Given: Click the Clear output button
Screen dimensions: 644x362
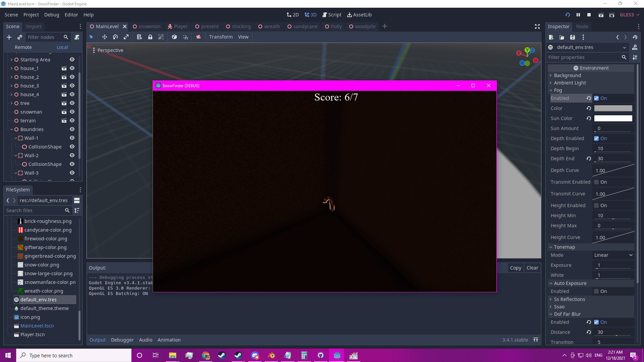Looking at the screenshot, I should [x=532, y=268].
